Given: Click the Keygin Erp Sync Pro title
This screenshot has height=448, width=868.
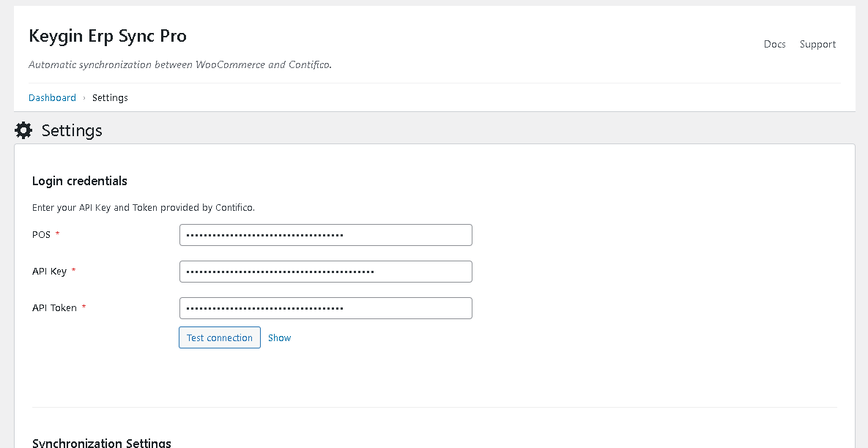Looking at the screenshot, I should 108,36.
